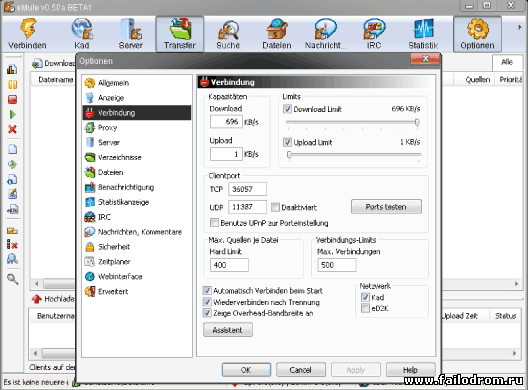Select Statistikanzeige in options list

(x=137, y=202)
